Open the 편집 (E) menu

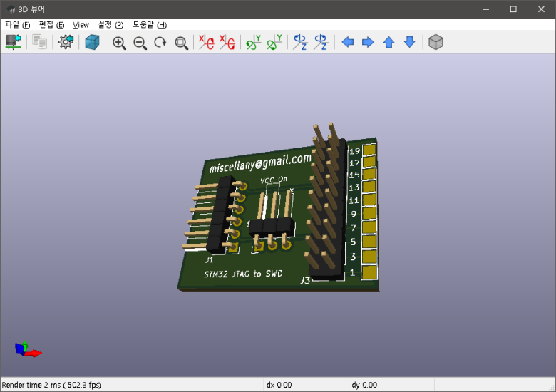coord(51,25)
